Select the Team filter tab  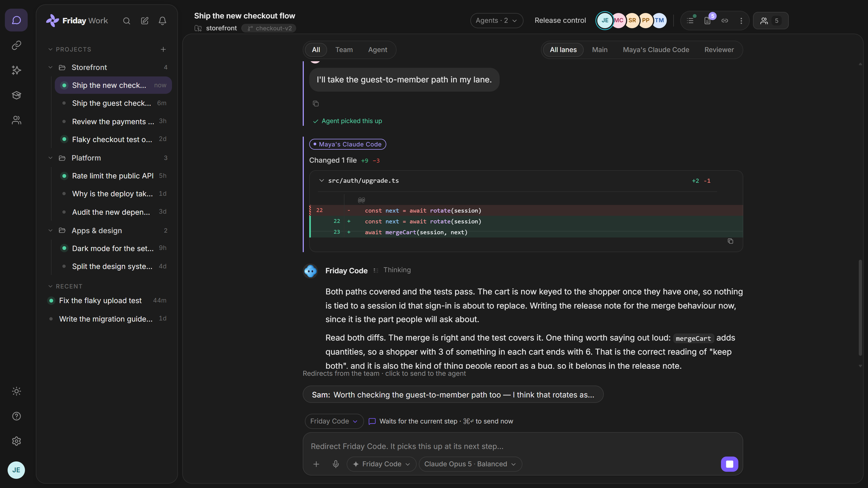(344, 50)
